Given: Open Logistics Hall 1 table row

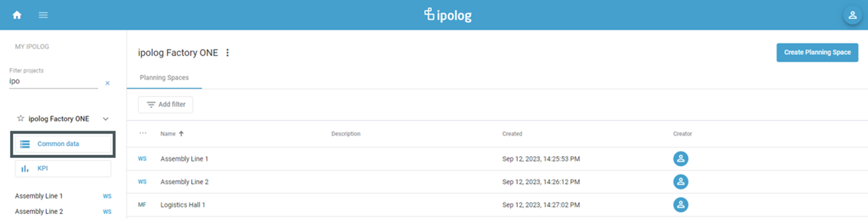Looking at the screenshot, I should click(183, 205).
